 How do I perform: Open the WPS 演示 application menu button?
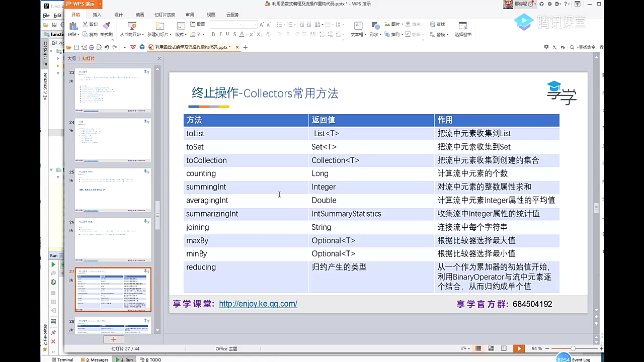(x=84, y=4)
